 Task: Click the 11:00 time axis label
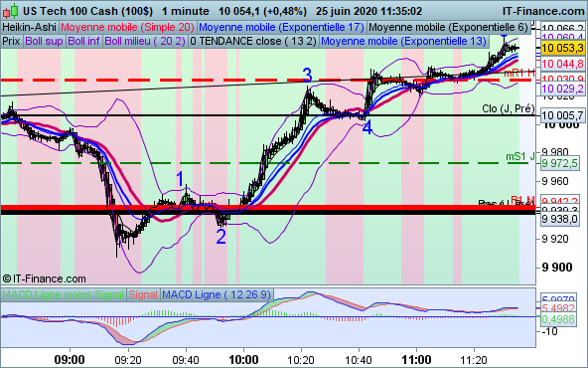(x=416, y=360)
